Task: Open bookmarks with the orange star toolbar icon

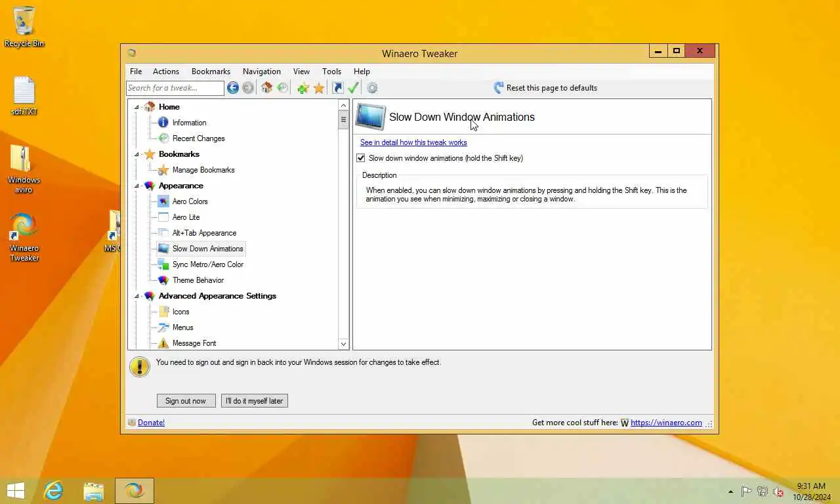Action: point(319,88)
